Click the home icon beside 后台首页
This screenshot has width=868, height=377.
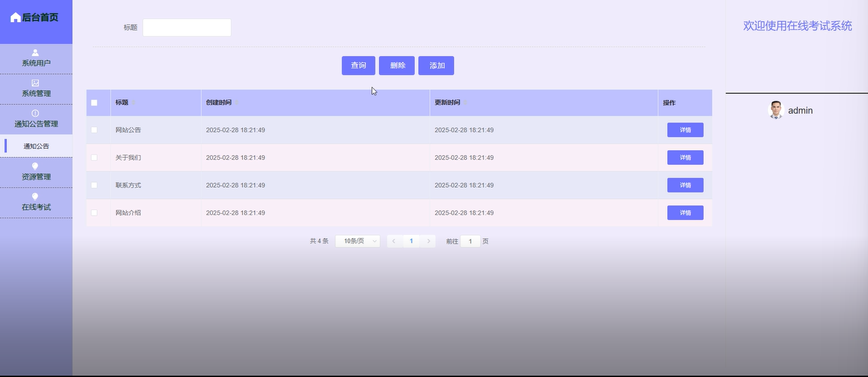[16, 18]
